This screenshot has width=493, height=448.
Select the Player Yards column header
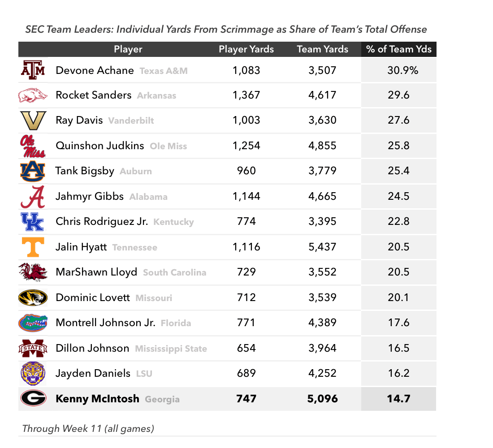point(246,49)
